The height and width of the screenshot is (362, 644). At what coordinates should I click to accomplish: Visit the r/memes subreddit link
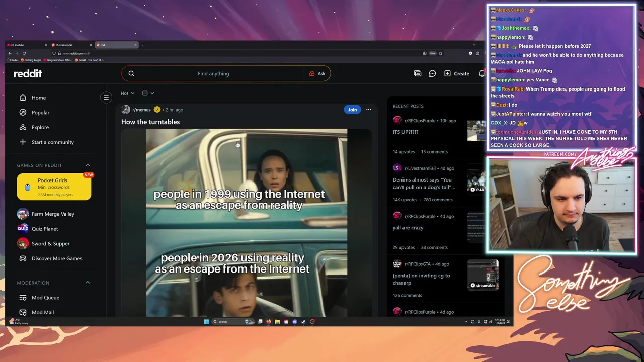pyautogui.click(x=141, y=110)
